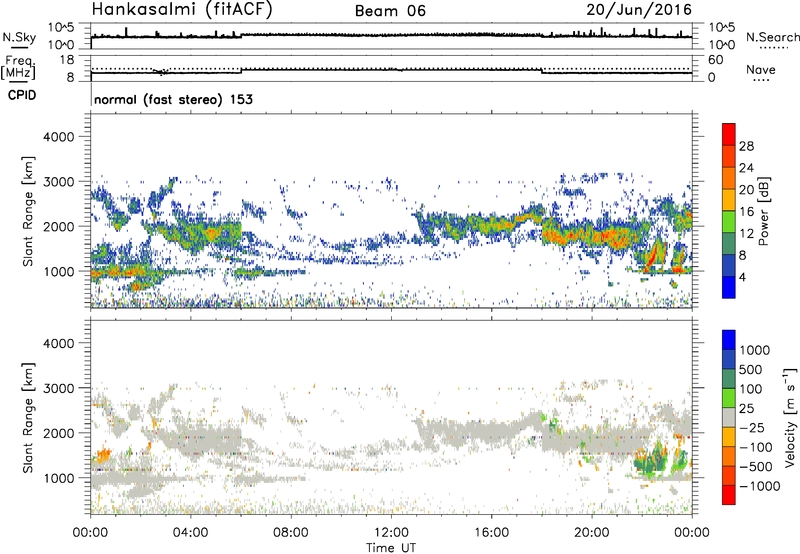The image size is (800, 554).
Task: Click the velocity tick label '-1000'
Action: [x=760, y=486]
